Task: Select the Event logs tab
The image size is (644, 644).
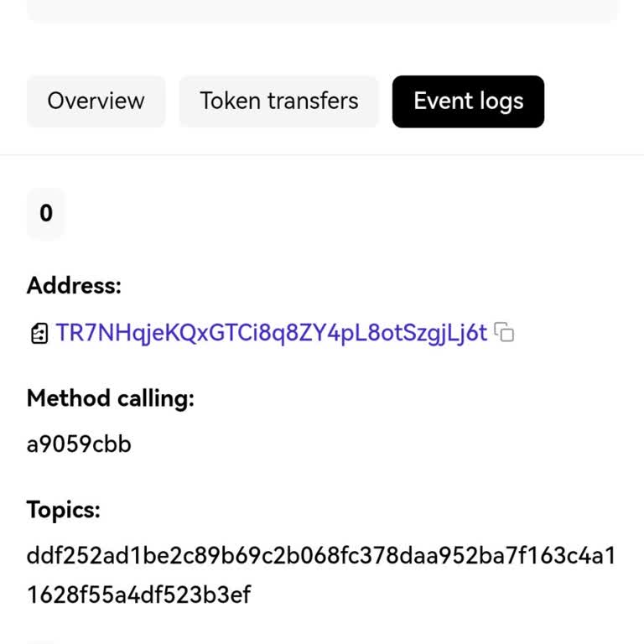Action: (468, 101)
